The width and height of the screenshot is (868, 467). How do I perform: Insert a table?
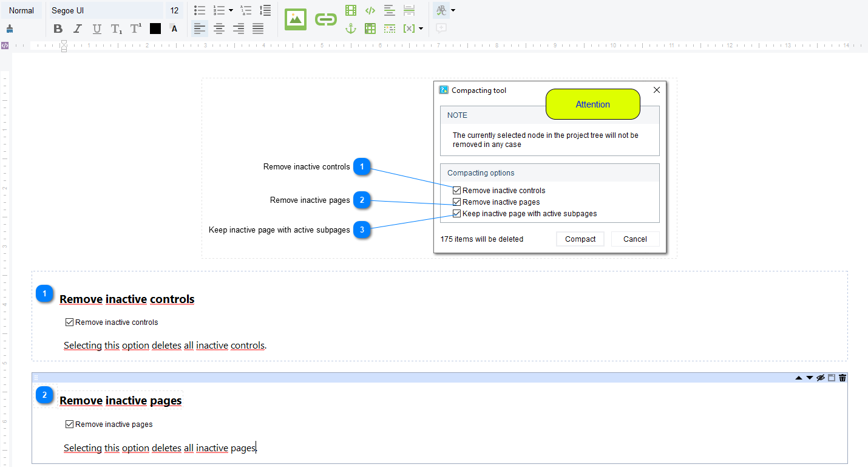pyautogui.click(x=370, y=29)
